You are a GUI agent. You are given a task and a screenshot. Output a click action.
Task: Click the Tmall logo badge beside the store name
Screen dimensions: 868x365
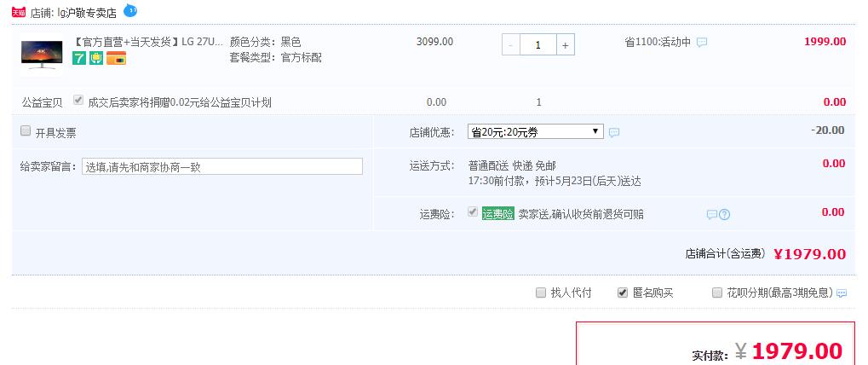coord(19,12)
